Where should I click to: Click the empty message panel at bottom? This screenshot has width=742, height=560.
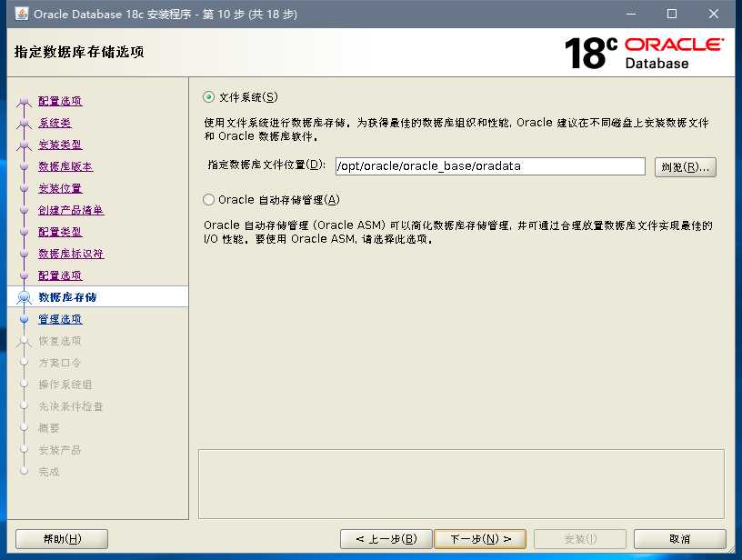[461, 484]
